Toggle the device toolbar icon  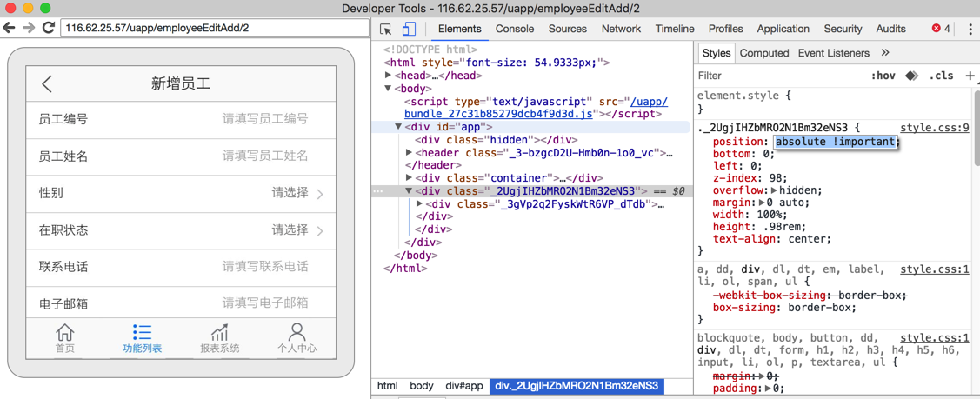pos(409,29)
